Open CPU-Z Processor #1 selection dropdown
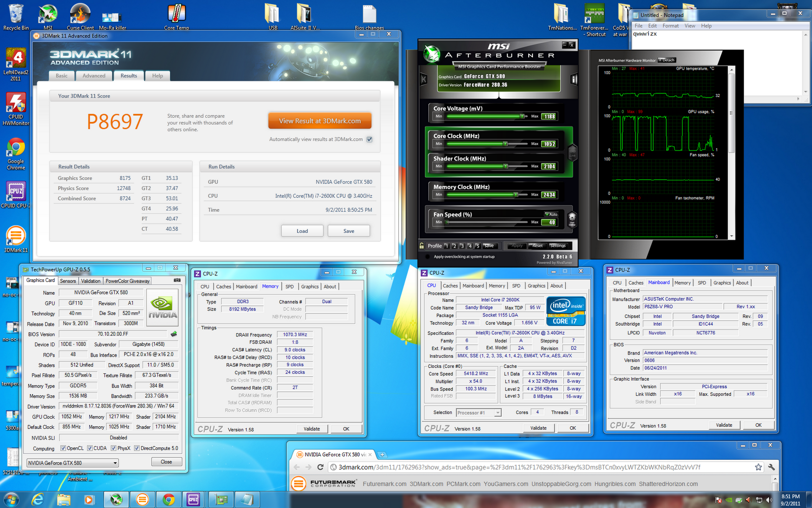 tap(479, 412)
